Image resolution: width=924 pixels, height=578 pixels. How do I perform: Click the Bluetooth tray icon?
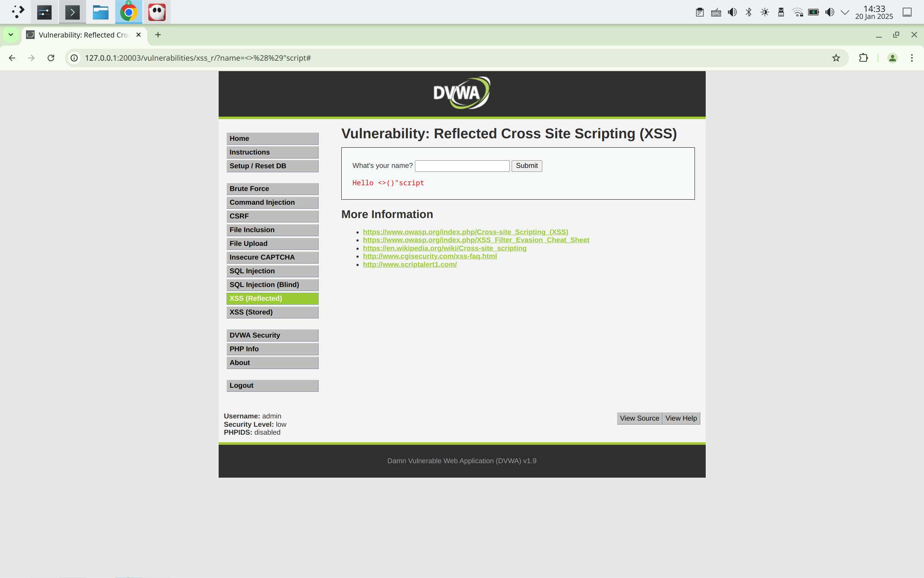click(x=748, y=12)
